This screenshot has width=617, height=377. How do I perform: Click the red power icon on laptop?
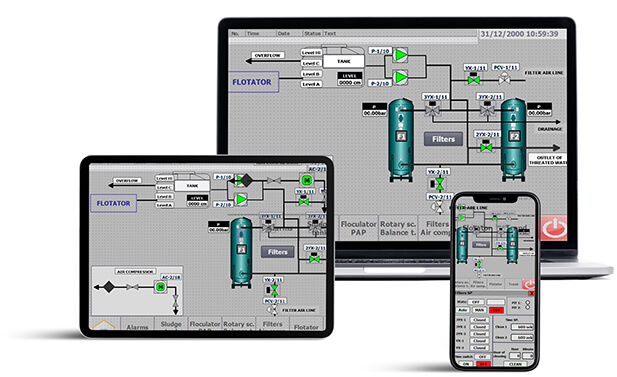click(x=554, y=228)
